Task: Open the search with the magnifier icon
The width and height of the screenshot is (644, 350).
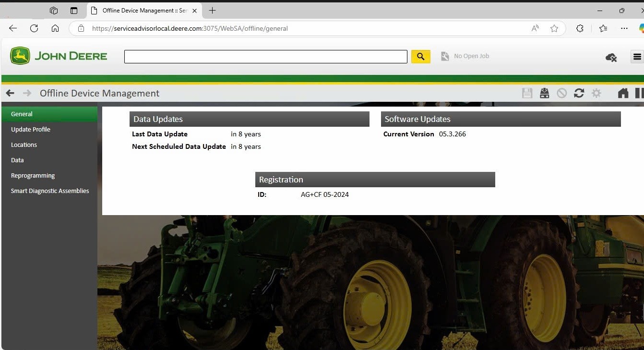Action: [420, 56]
